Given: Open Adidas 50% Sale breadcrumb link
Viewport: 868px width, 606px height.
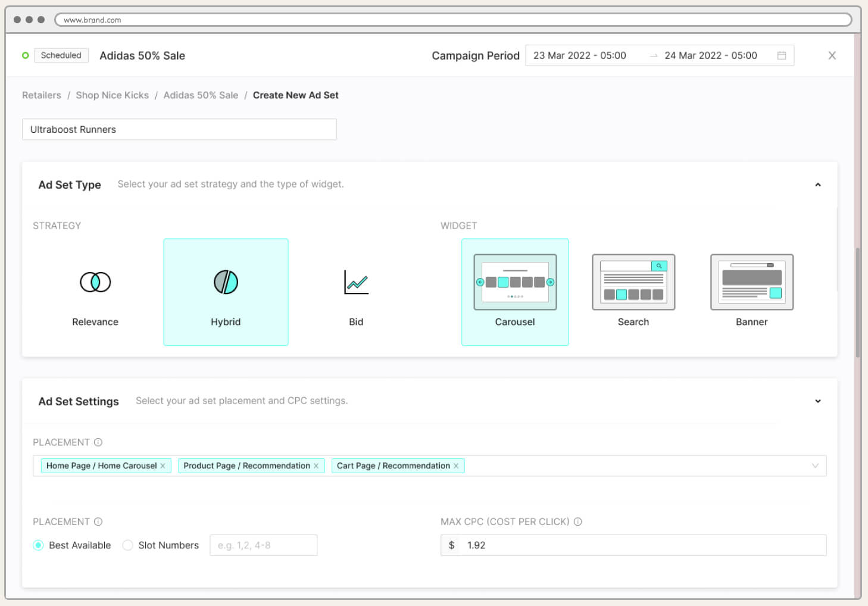Looking at the screenshot, I should 201,95.
